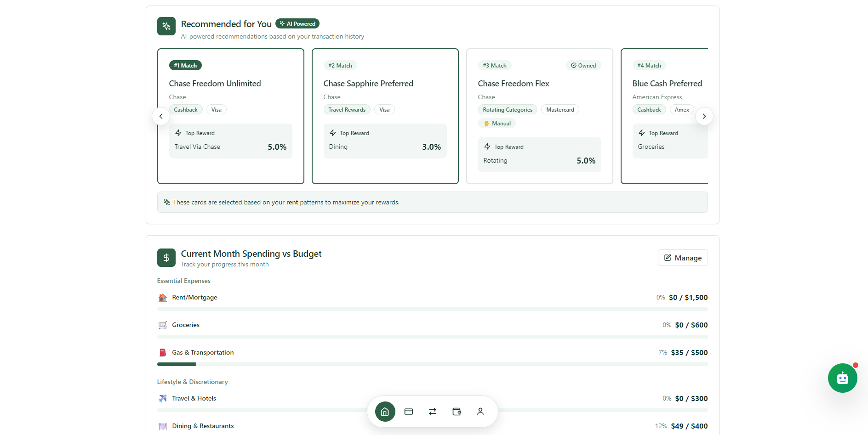Click the Manual hand badge
The image size is (868, 435).
click(x=497, y=123)
